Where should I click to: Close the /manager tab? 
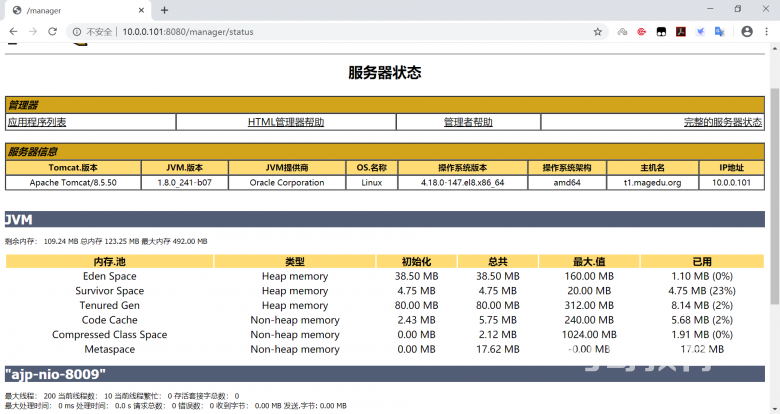coord(141,10)
